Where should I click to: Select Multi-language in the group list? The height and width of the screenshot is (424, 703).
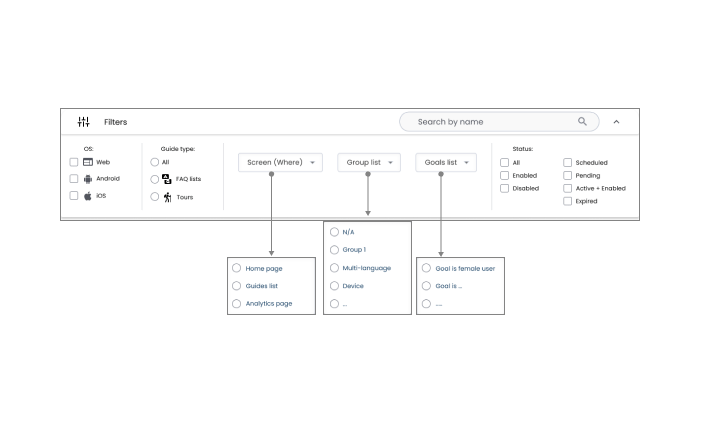(333, 268)
